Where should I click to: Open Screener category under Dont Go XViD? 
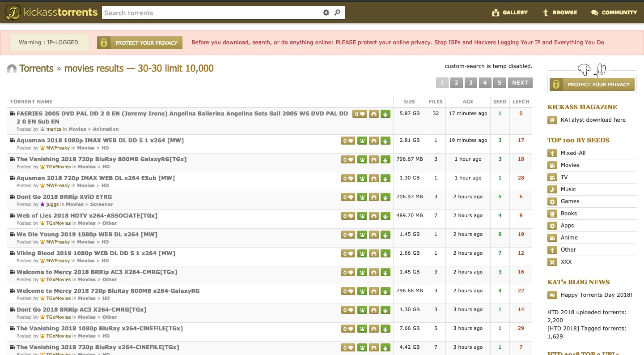[x=102, y=204]
